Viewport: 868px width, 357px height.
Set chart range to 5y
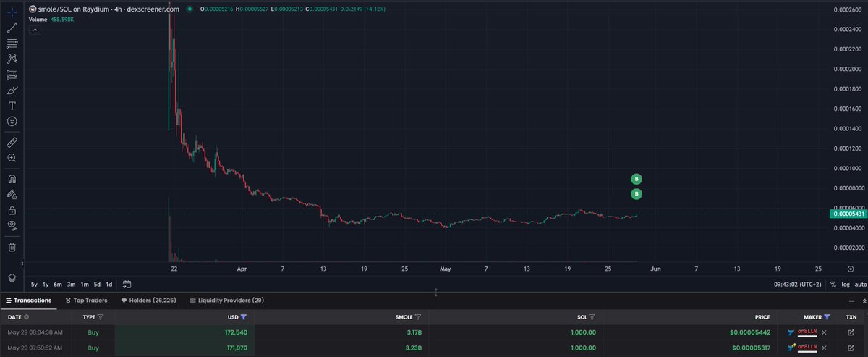click(x=34, y=284)
